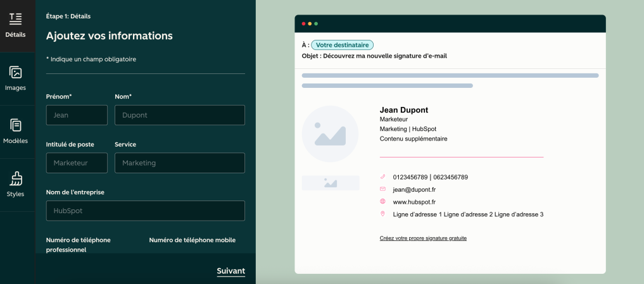
Task: Click the small rectangular logo image placeholder
Action: (331, 183)
